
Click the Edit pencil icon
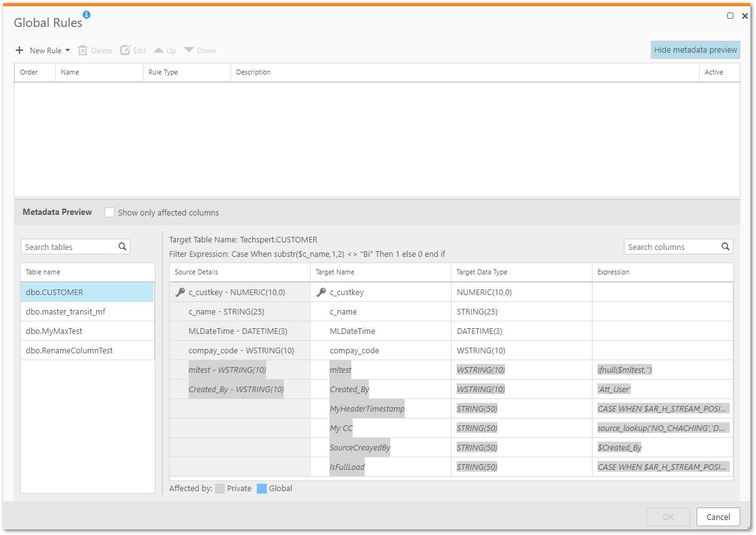pyautogui.click(x=125, y=51)
